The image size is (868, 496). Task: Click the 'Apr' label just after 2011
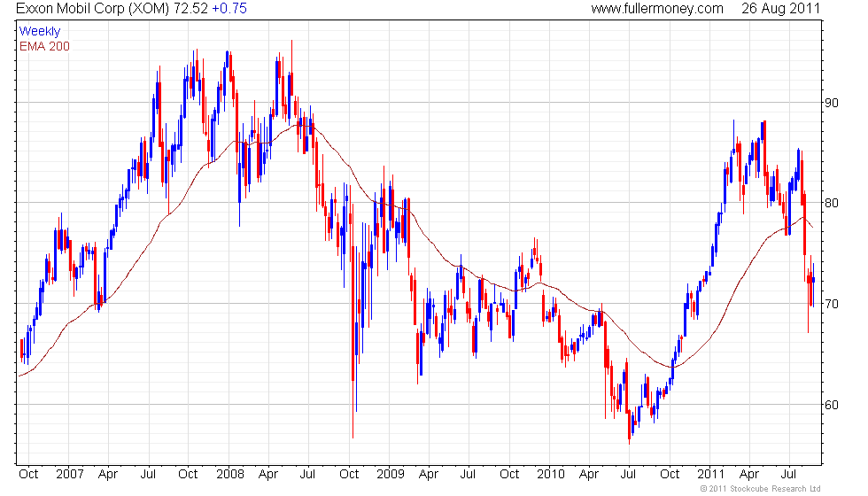pos(749,475)
